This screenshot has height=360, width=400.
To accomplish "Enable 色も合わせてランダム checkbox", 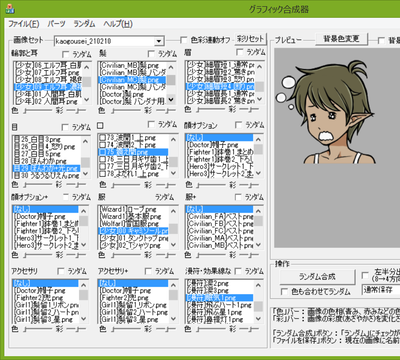I will (x=284, y=292).
